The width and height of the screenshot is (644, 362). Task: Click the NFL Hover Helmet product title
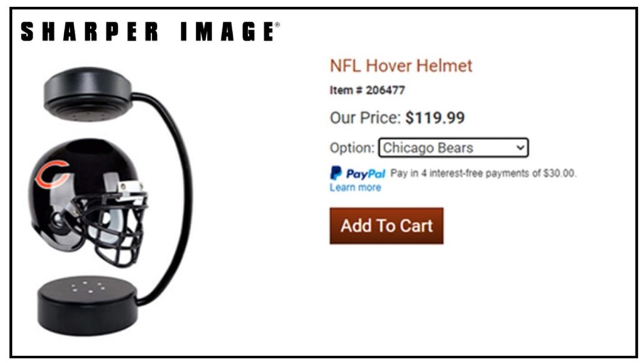coord(401,65)
